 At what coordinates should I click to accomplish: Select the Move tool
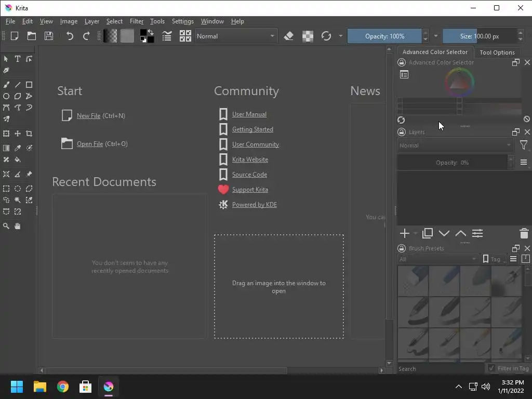coord(18,134)
